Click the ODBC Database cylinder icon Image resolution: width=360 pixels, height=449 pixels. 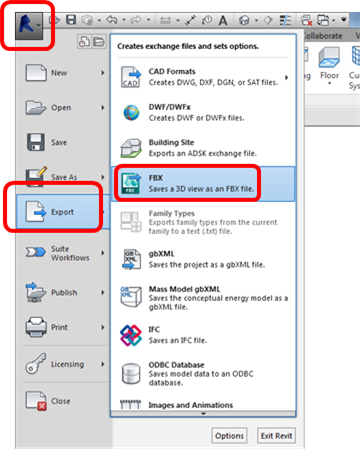[x=131, y=374]
